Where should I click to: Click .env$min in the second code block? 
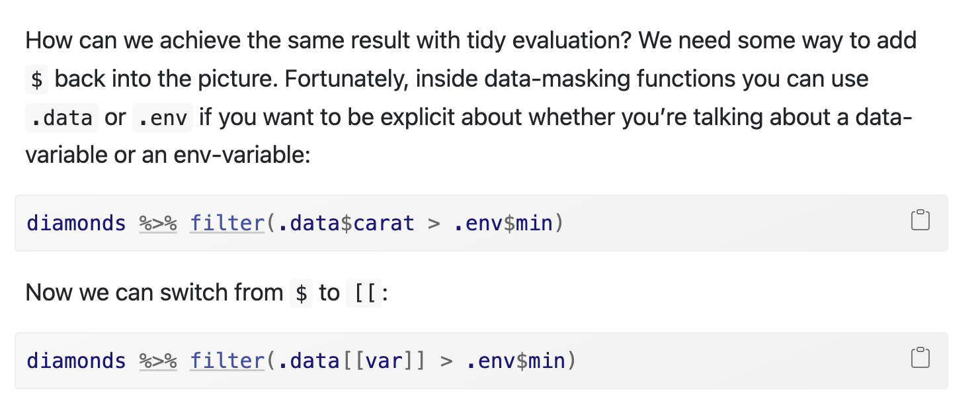tap(516, 361)
